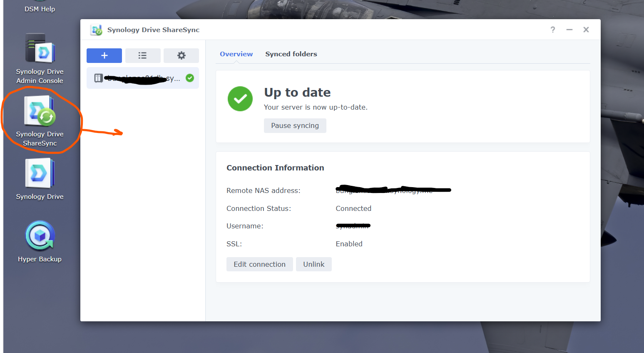
Task: Click the Connection Status label
Action: 259,208
